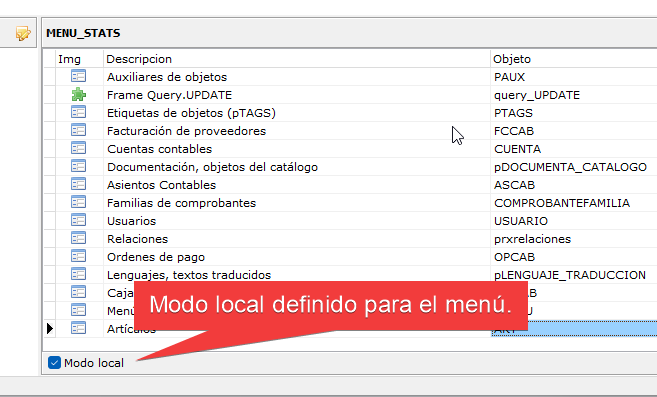Click the form icon for Asientos Contables
The width and height of the screenshot is (657, 397).
click(x=78, y=184)
